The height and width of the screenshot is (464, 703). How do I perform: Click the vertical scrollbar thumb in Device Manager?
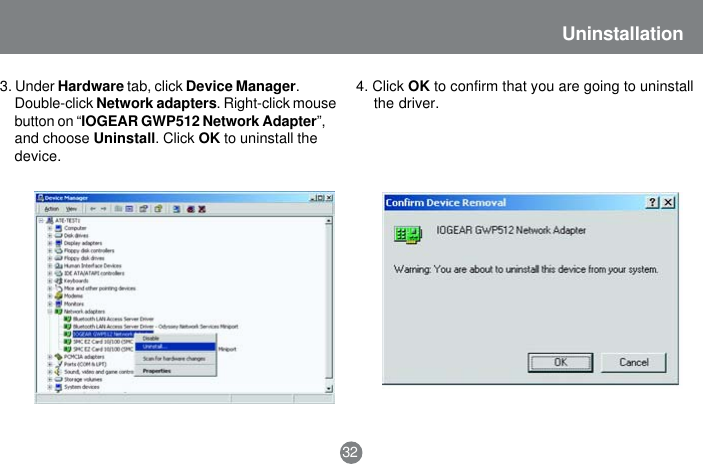[329, 301]
